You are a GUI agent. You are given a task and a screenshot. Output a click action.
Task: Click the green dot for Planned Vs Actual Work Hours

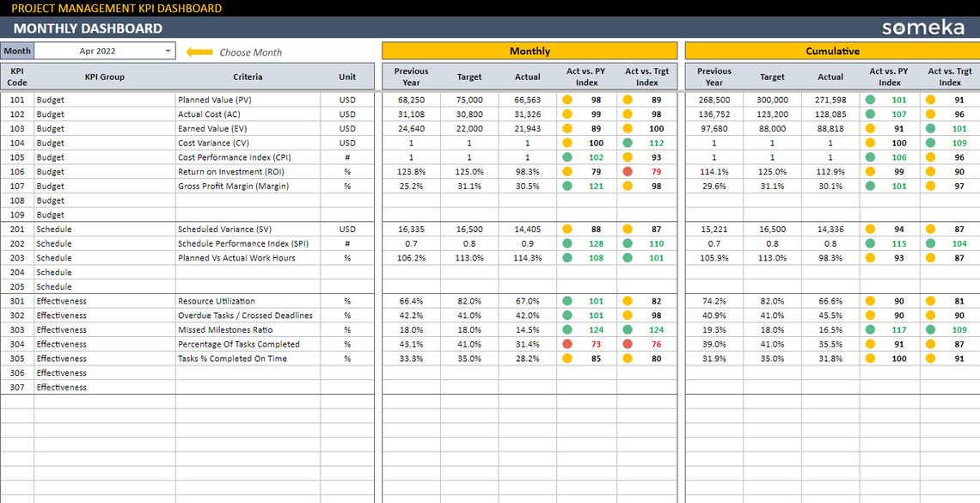pyautogui.click(x=567, y=258)
